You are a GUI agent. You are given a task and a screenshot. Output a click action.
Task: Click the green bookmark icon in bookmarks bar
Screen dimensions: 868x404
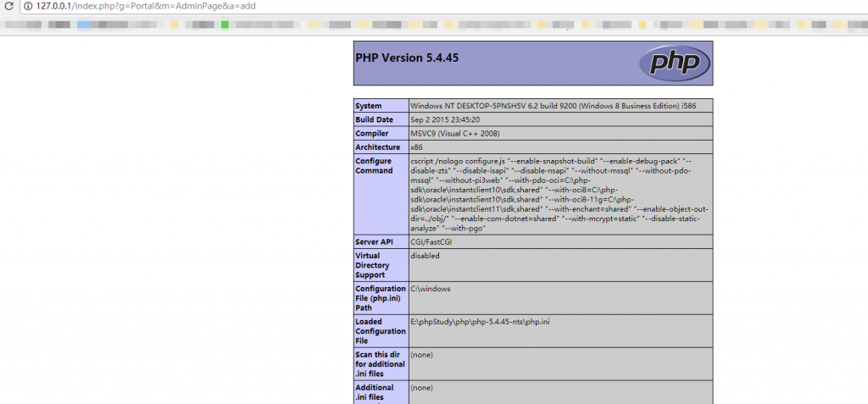click(x=225, y=25)
